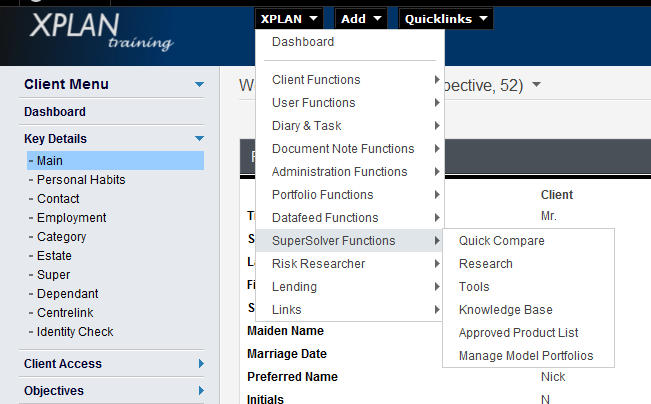The height and width of the screenshot is (404, 651).
Task: Open Document Note Functions submenu
Action: 350,149
